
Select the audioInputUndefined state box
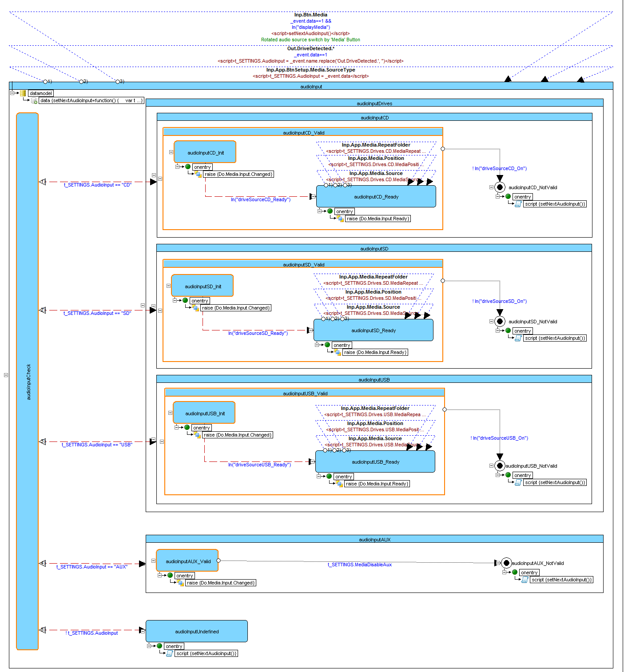tap(196, 631)
